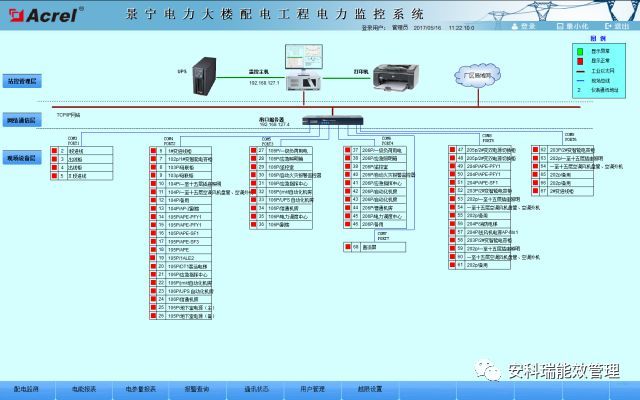The width and height of the screenshot is (640, 400).
Task: Open the 电能报表 bottom menu tab
Action: 84,388
